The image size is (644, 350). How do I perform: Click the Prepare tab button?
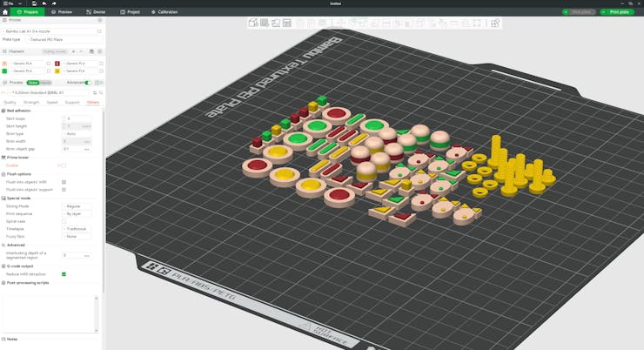click(x=28, y=12)
